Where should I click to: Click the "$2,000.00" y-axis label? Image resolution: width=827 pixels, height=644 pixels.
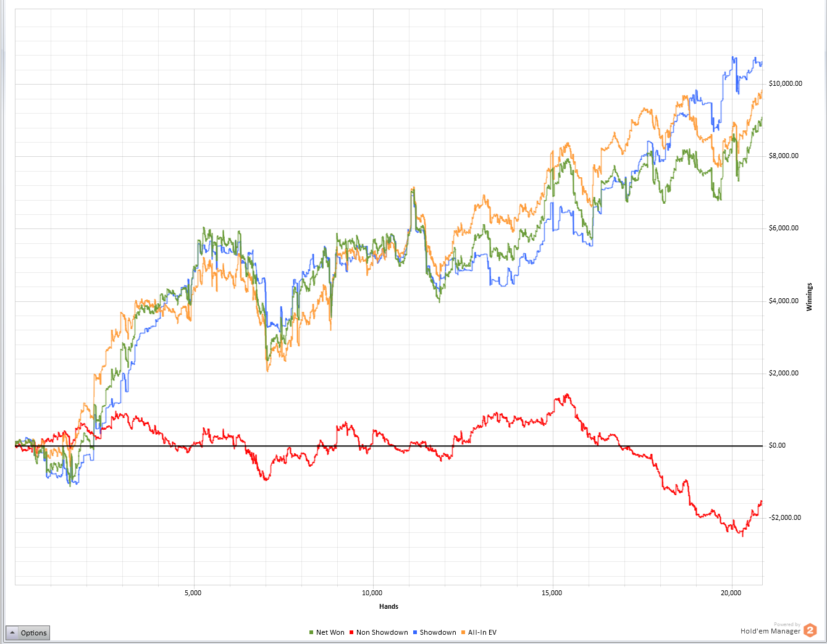(x=784, y=374)
